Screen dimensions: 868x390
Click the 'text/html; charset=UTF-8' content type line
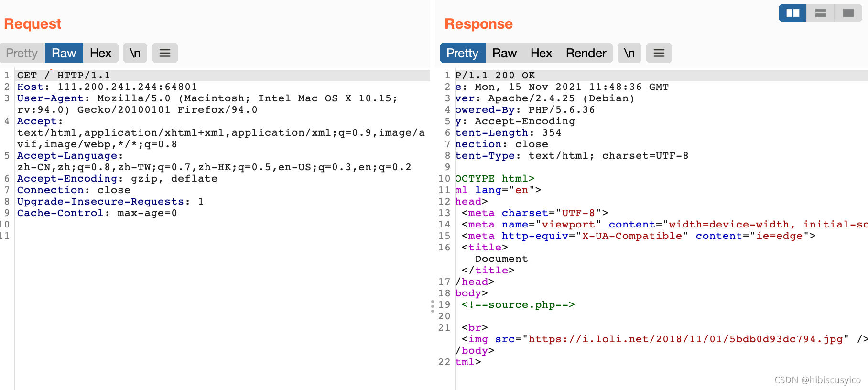572,156
